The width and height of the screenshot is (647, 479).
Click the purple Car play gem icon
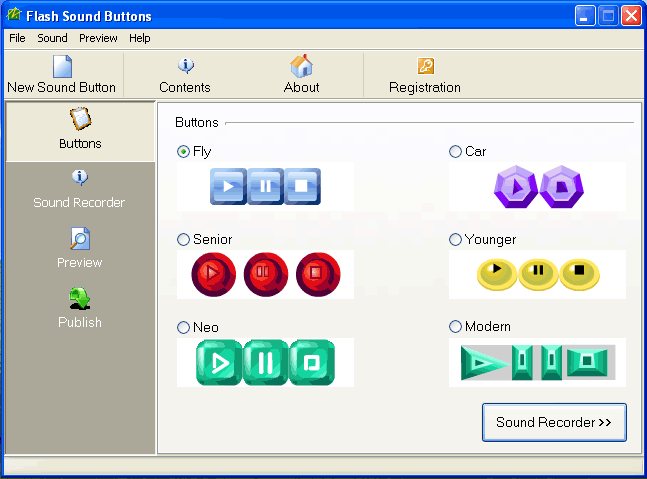coord(516,187)
